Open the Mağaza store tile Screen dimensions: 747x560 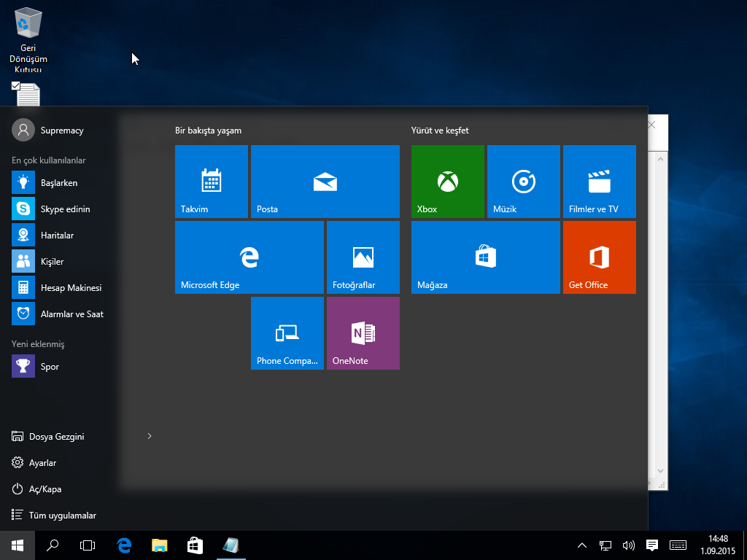tap(485, 257)
